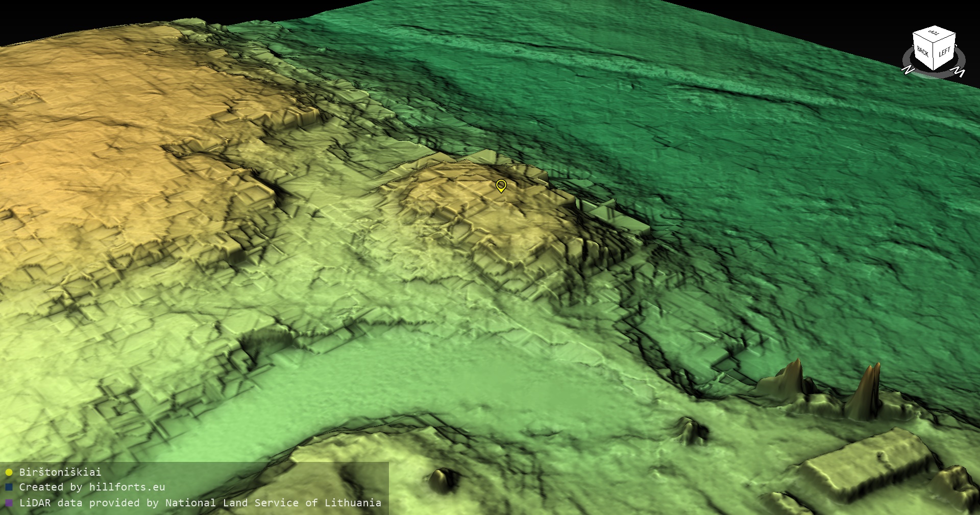Click the blue square beside Created by hillforts.eu
The height and width of the screenshot is (515, 980).
point(9,487)
